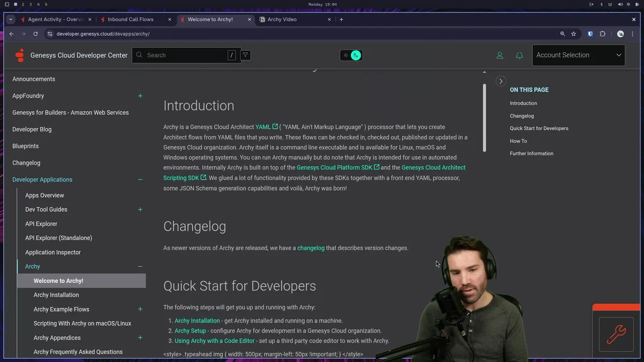Click the browser forward arrow
Screen dimensions: 644x362
[23, 34]
